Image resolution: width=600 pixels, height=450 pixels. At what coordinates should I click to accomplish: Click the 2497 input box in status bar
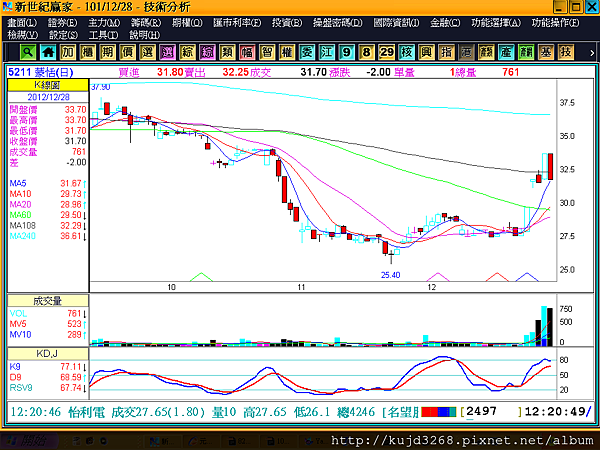491,412
